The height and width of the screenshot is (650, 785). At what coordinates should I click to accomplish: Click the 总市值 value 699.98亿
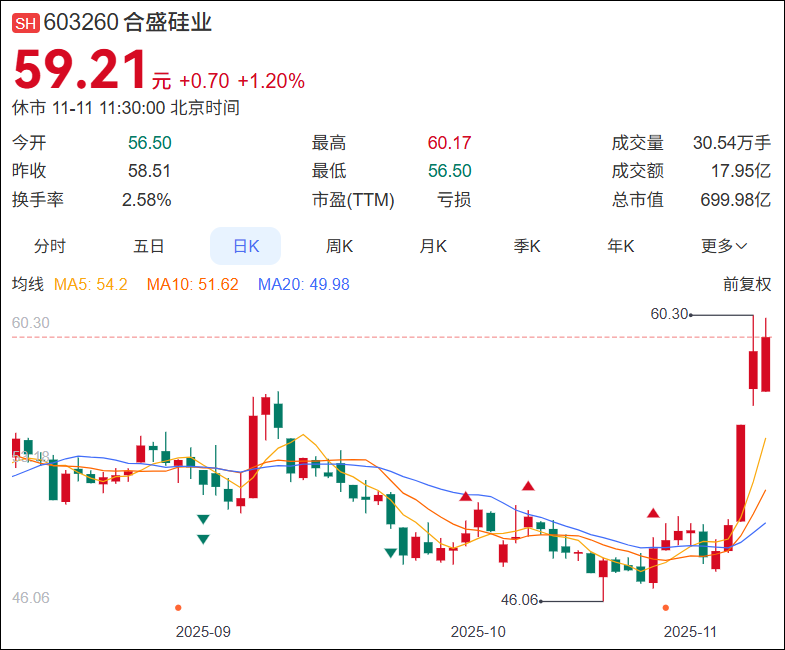pyautogui.click(x=735, y=200)
